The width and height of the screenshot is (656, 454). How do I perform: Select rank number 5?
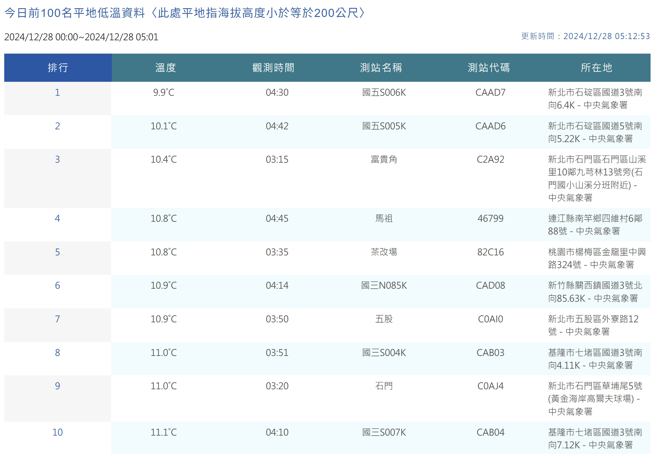(x=57, y=252)
